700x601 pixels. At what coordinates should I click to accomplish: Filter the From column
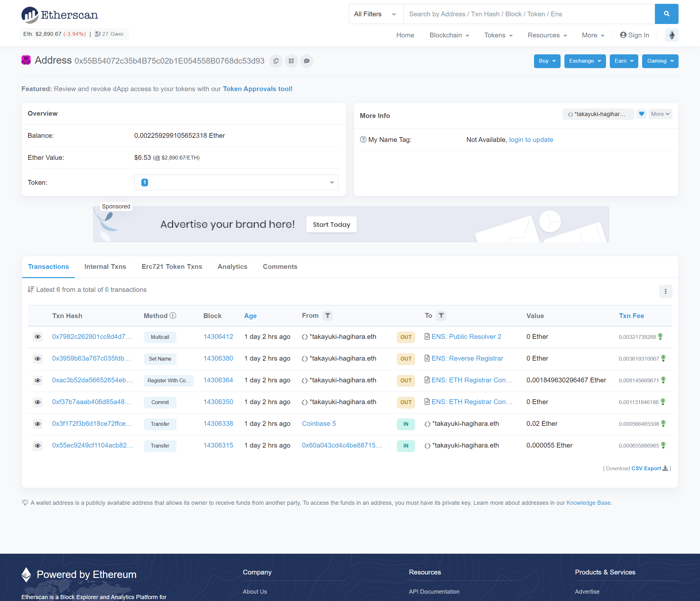coord(327,315)
